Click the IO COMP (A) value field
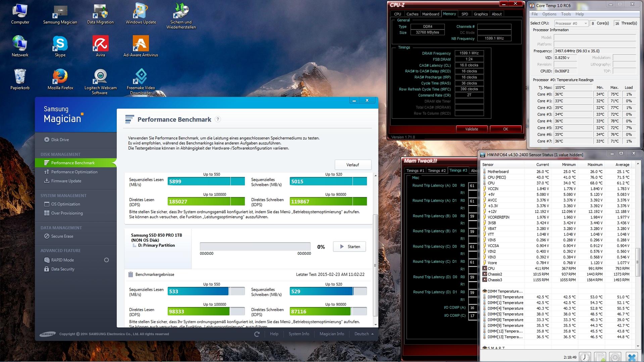 (473, 308)
